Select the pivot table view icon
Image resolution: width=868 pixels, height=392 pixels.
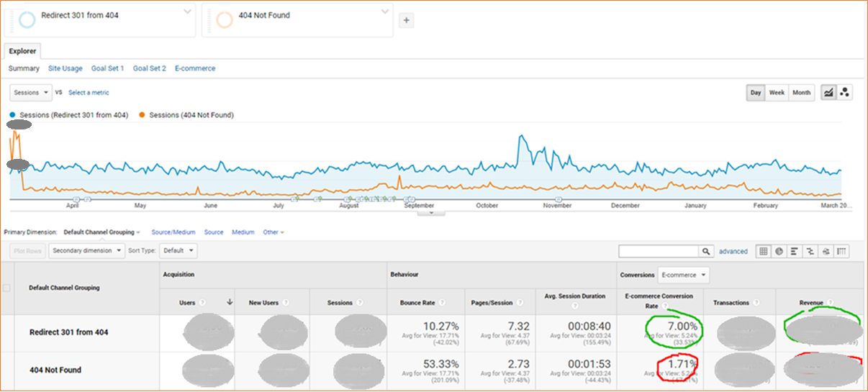(842, 251)
